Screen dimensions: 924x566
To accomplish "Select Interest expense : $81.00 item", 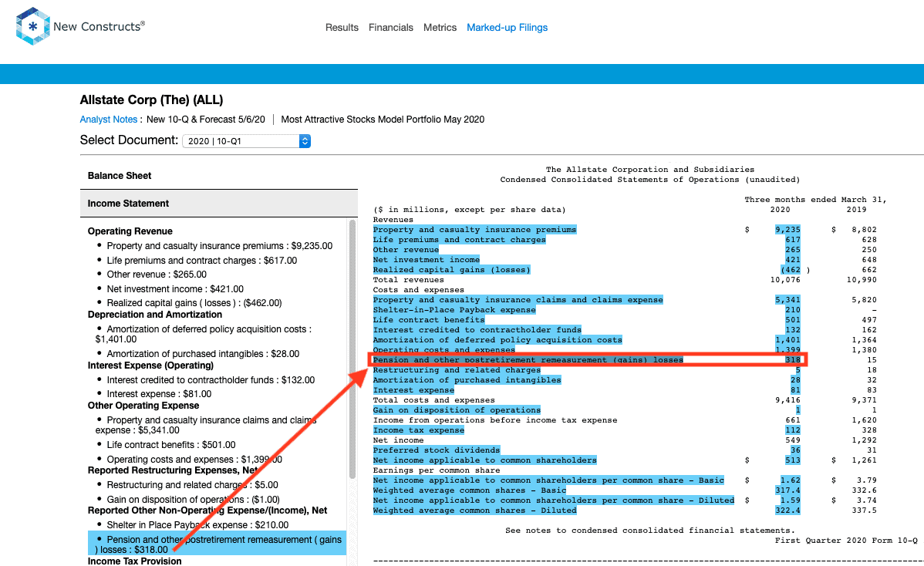I will coord(159,394).
